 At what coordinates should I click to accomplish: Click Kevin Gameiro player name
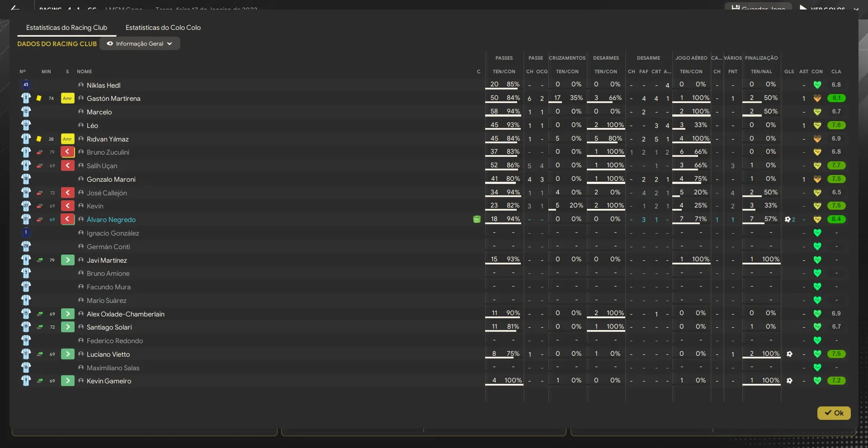pyautogui.click(x=109, y=381)
